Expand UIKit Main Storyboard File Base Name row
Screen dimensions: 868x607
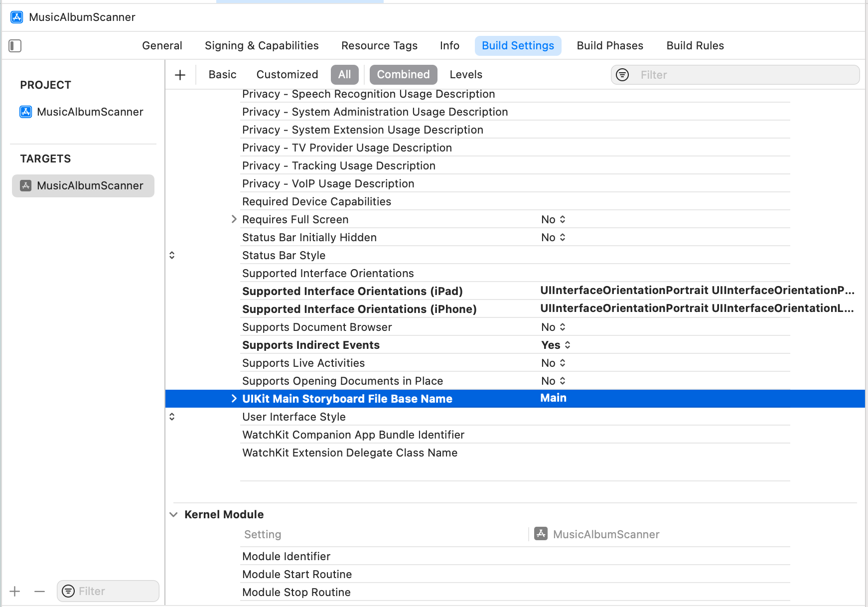(234, 399)
